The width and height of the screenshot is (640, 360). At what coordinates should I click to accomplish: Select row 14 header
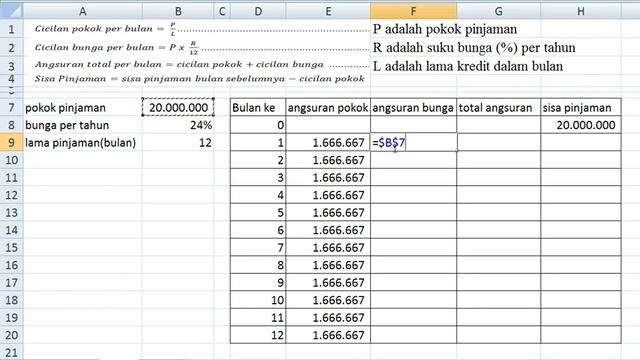point(11,230)
